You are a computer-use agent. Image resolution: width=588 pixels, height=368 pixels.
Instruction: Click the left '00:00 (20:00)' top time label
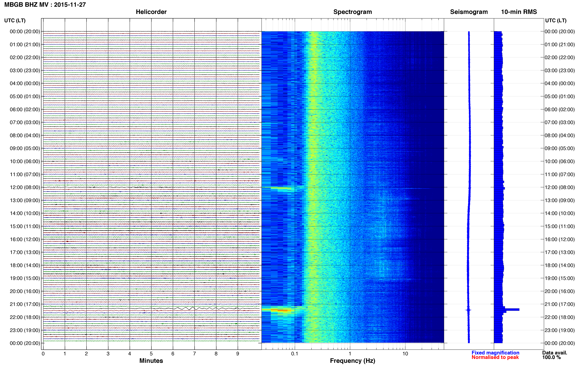click(25, 31)
